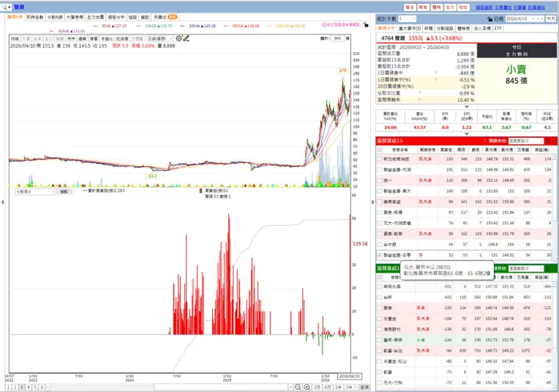Tick the checkbox for 國泰-板橋
This screenshot has height=392, width=559.
379,212
